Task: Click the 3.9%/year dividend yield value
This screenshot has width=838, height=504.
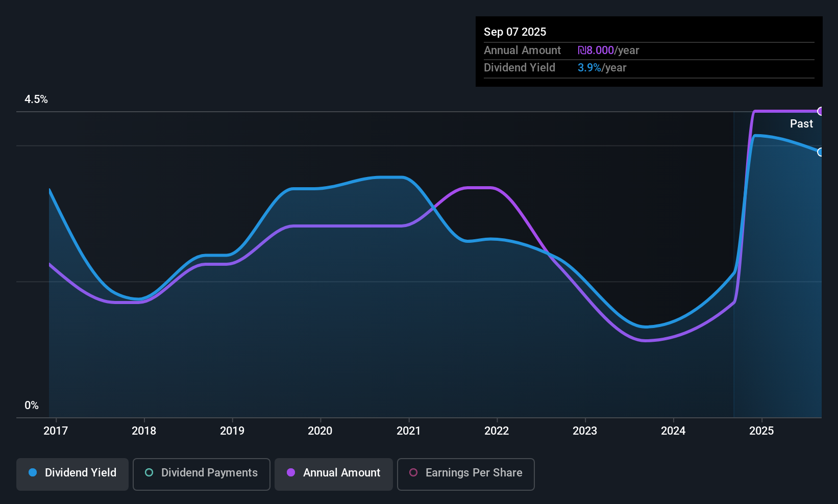Action: (x=602, y=68)
